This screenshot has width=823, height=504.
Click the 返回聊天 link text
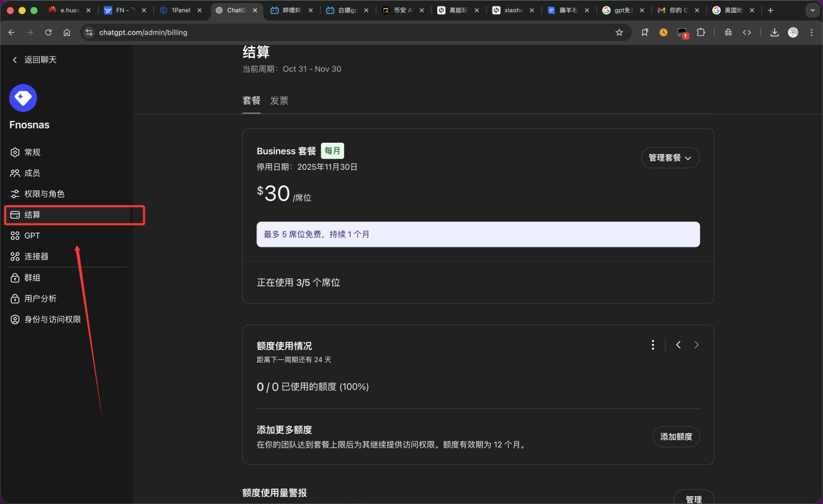(x=41, y=60)
